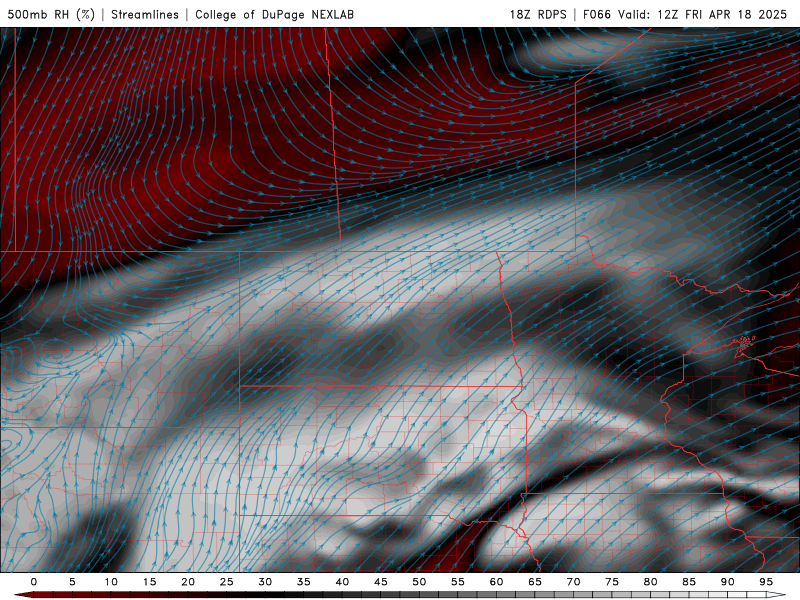Click the '18Z RDPS' model run label
This screenshot has width=800, height=600.
click(x=538, y=14)
